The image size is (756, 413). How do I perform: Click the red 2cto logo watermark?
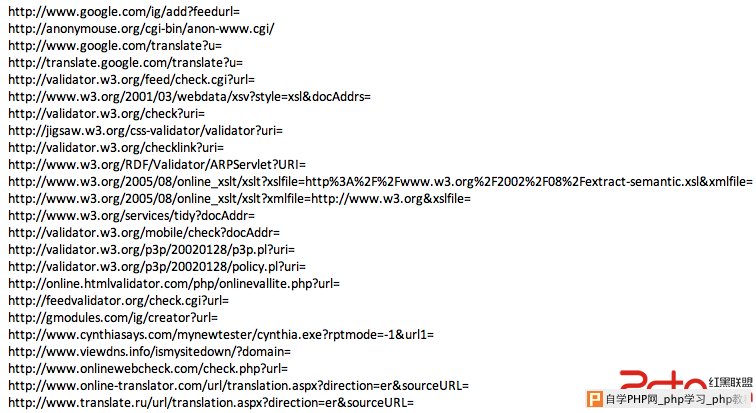[662, 380]
